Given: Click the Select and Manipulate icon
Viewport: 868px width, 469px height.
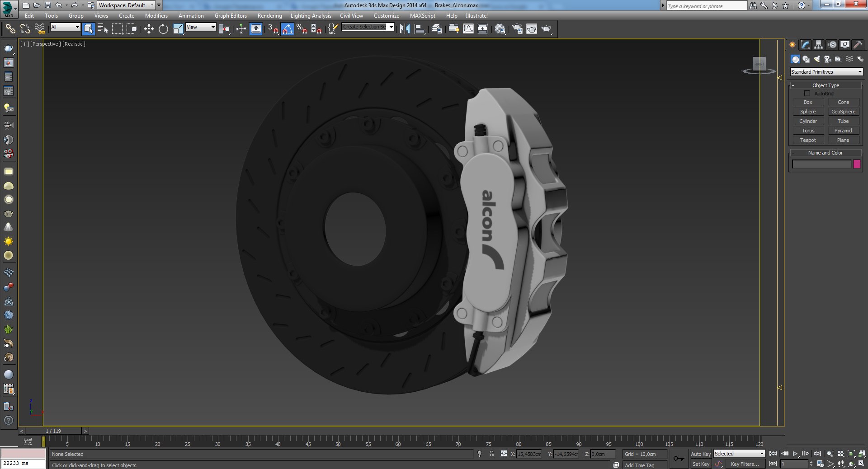Looking at the screenshot, I should coord(241,29).
